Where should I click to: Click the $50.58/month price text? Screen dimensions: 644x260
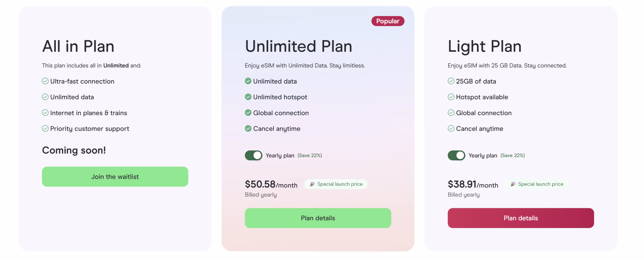point(271,184)
